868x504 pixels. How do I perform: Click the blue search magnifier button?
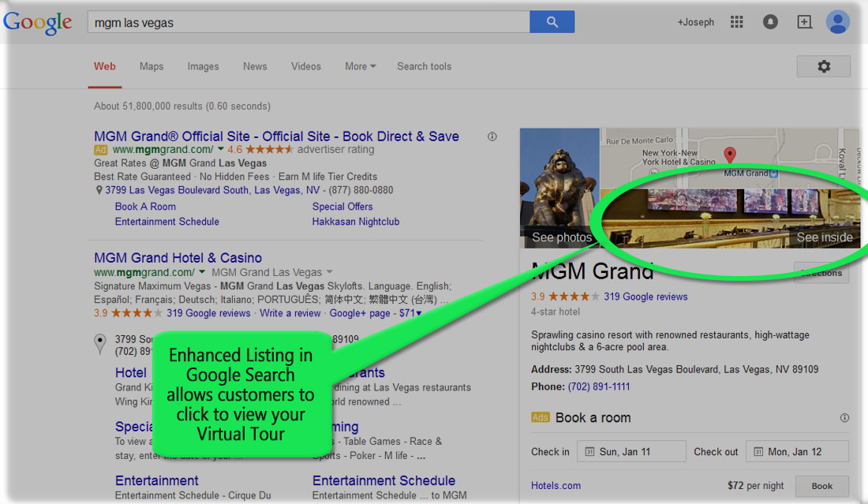click(x=552, y=22)
